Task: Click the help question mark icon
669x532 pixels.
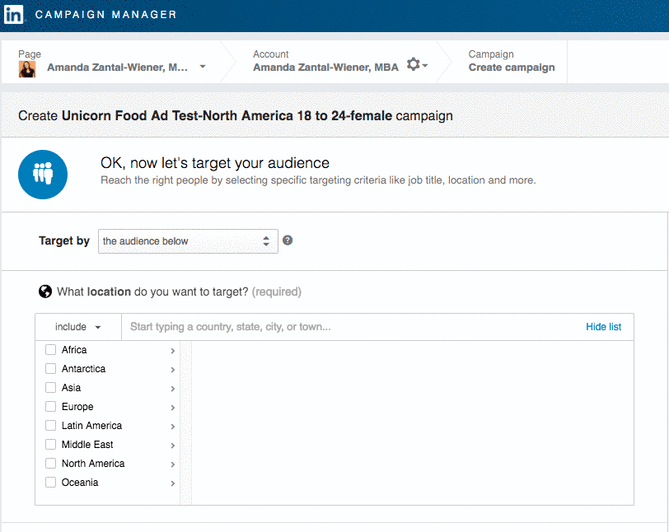Action: click(x=288, y=241)
